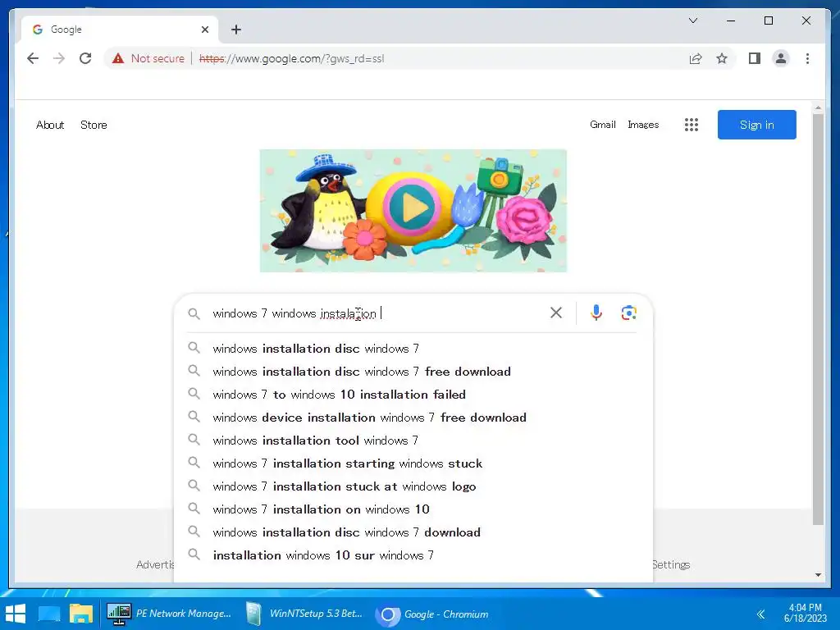Open the Store link
The height and width of the screenshot is (630, 840).
click(94, 125)
